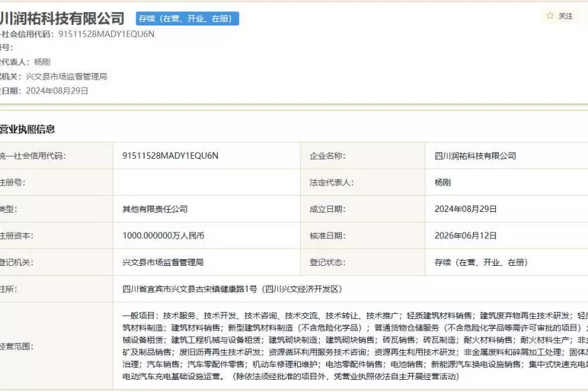Click registered capital 1000.000000万人民币
This screenshot has height=392, width=588.
pyautogui.click(x=163, y=236)
